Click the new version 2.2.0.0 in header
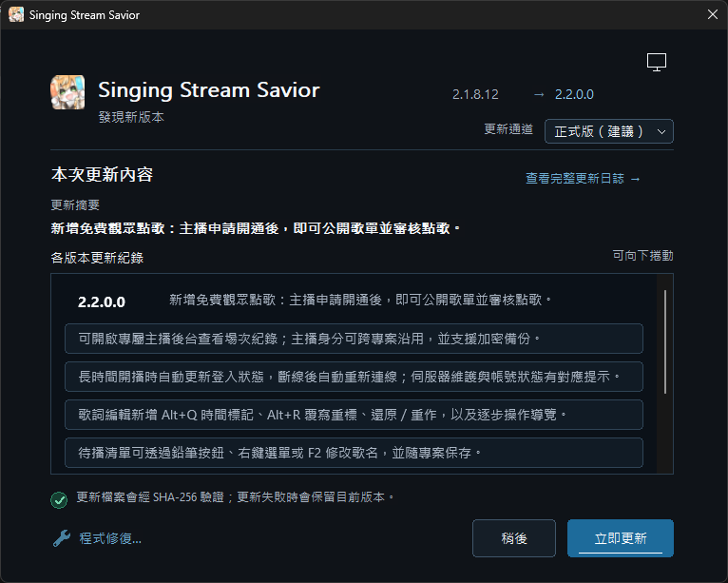The image size is (728, 583). (x=574, y=95)
